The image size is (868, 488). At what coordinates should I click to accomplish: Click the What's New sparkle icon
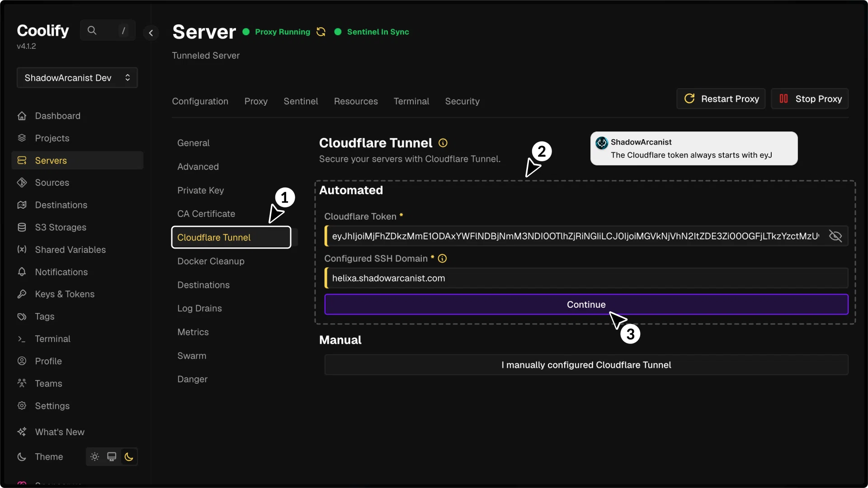(x=22, y=432)
